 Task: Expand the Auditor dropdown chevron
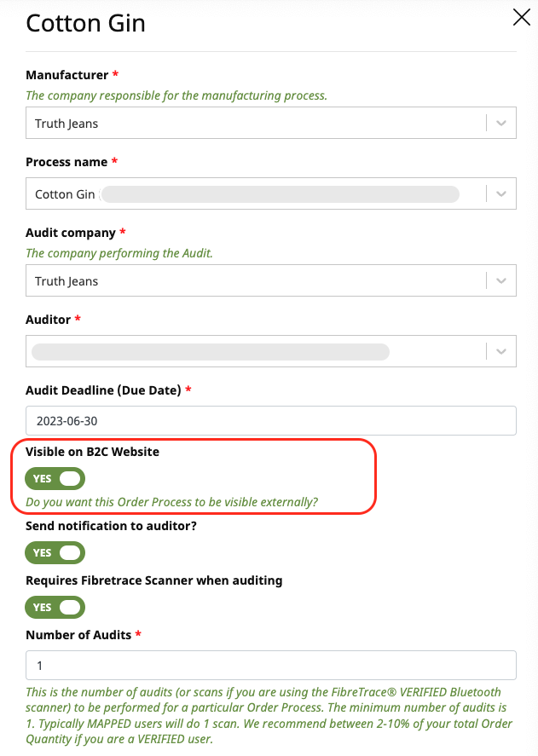(x=501, y=351)
